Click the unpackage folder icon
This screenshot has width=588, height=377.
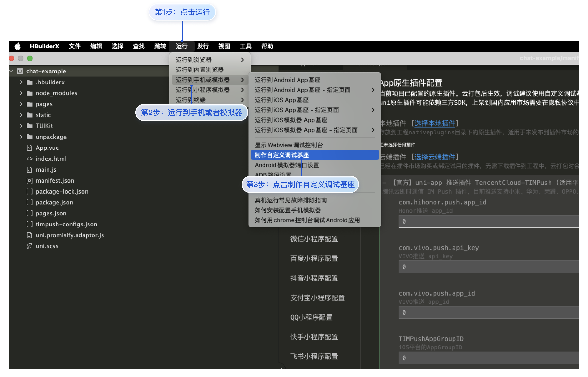[30, 137]
